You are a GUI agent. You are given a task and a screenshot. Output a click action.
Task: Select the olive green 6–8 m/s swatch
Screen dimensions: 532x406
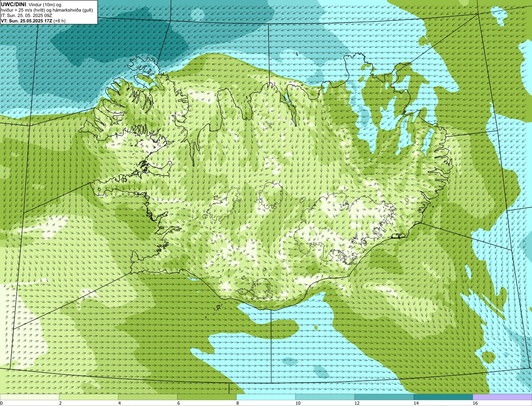pos(207,397)
